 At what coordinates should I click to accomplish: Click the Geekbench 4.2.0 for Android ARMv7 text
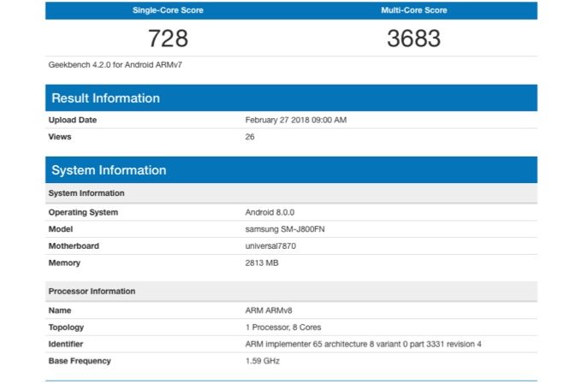(108, 64)
